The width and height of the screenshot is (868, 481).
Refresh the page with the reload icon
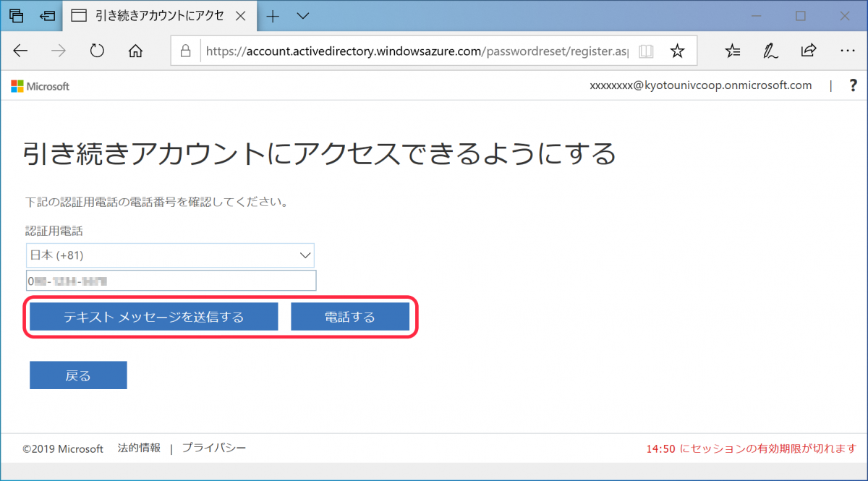(97, 51)
